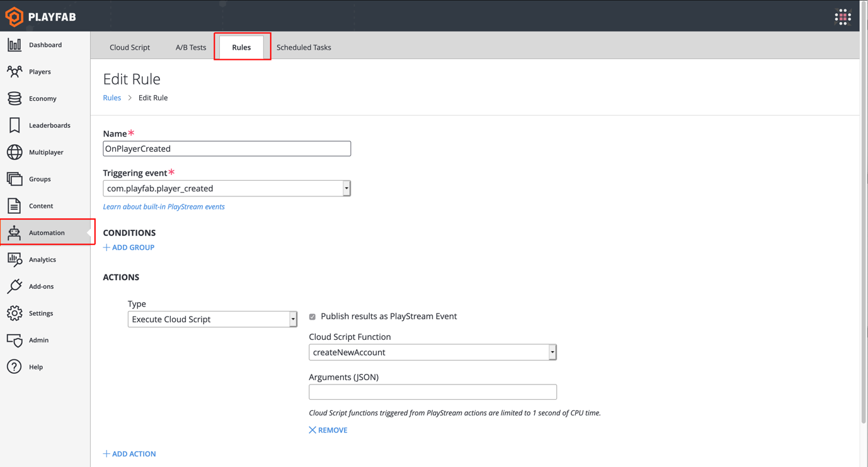Viewport: 868px width, 467px height.
Task: Open Multiplayer from the sidebar
Action: (x=45, y=152)
